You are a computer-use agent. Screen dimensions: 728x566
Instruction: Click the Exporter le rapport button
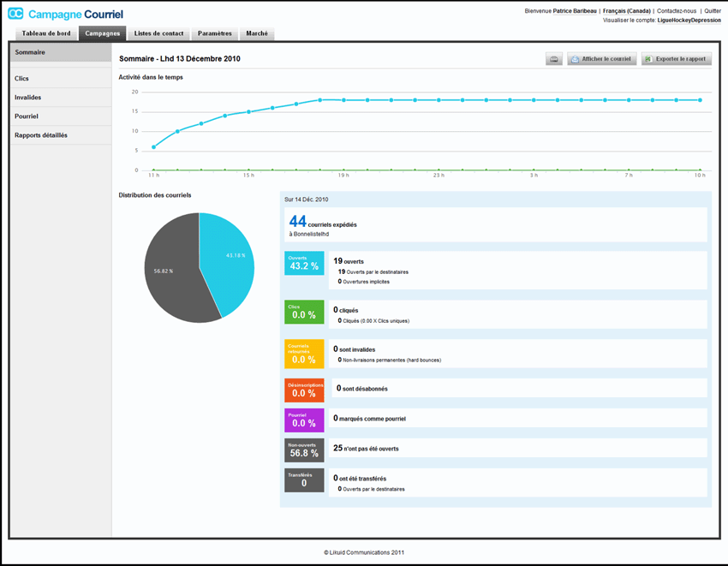pyautogui.click(x=677, y=59)
